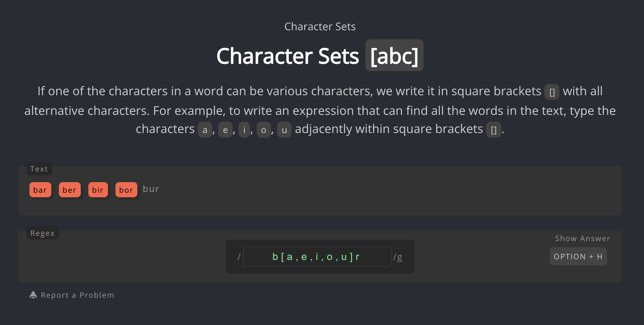Click the bell icon next to Report a Problem
Viewport: 644px width, 325px height.
(33, 295)
